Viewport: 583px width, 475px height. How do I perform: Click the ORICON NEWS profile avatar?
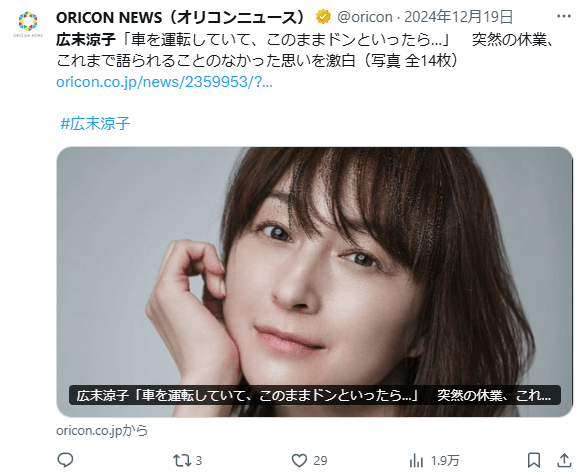[x=28, y=24]
